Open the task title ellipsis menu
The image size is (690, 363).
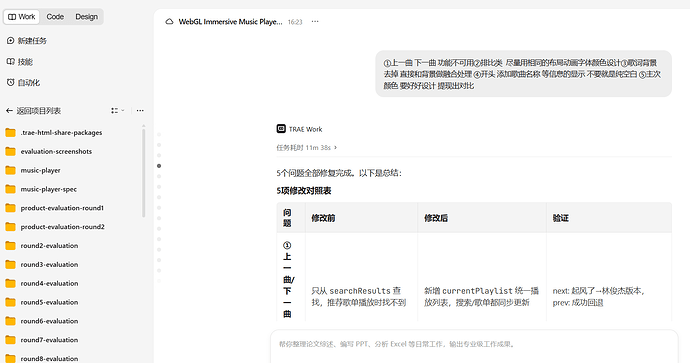click(315, 22)
